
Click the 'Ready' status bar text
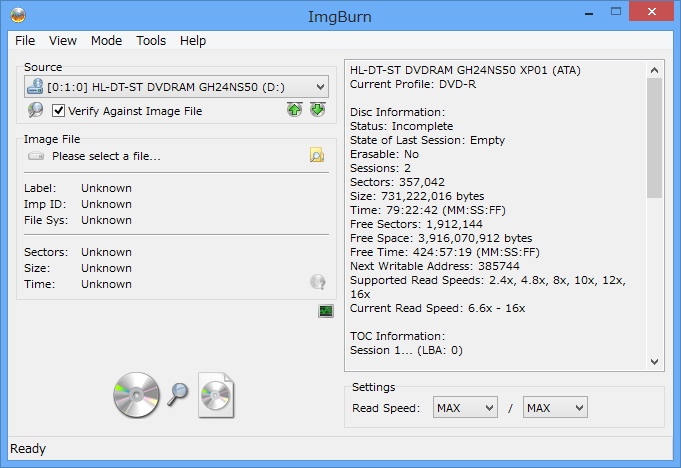coord(28,448)
